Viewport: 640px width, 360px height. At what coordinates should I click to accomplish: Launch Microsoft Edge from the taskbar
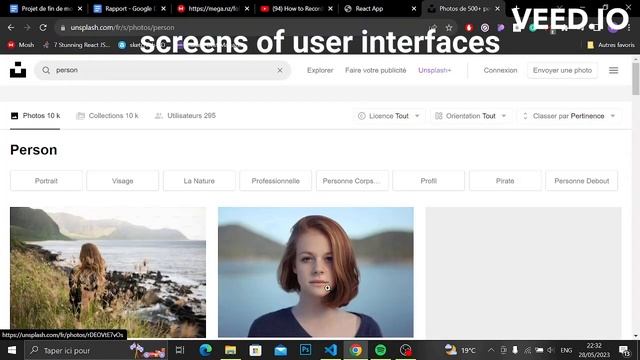pyautogui.click(x=205, y=350)
